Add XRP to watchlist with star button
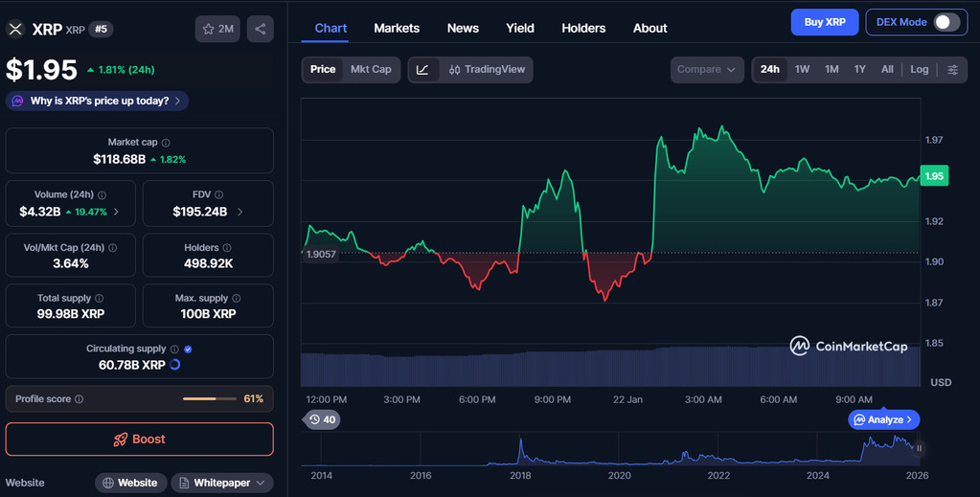980x497 pixels. point(217,29)
